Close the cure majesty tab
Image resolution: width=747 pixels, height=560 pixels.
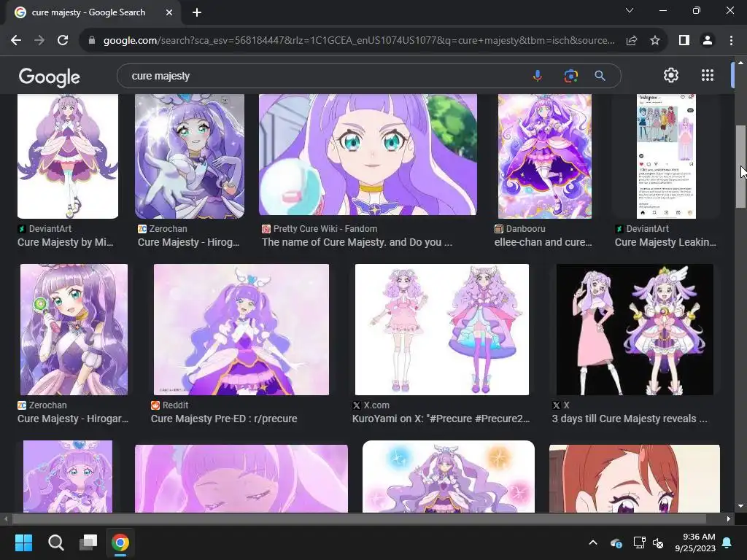tap(169, 12)
